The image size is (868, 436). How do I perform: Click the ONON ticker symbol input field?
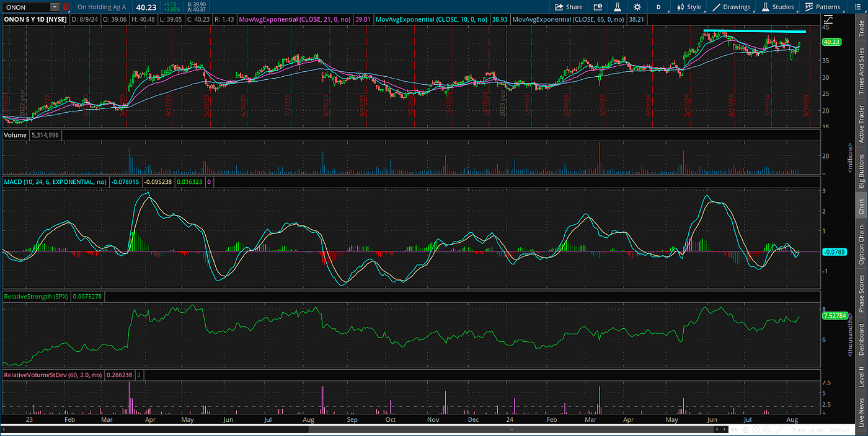pyautogui.click(x=25, y=7)
